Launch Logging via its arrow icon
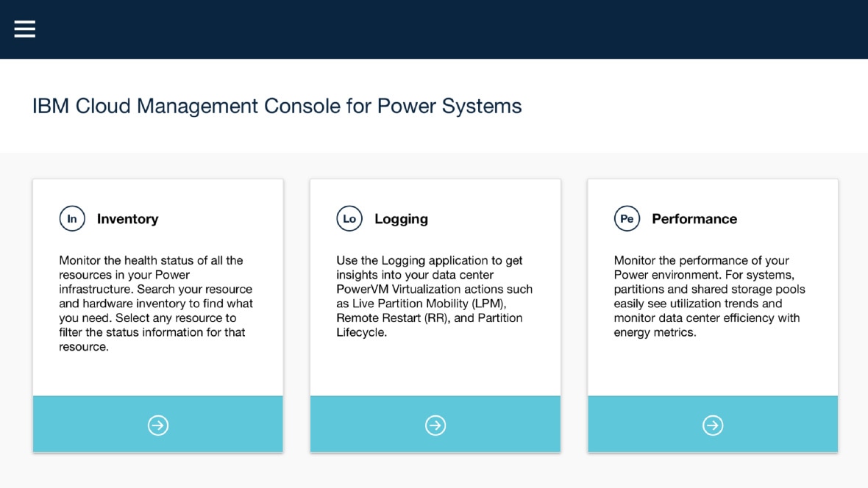Image resolution: width=868 pixels, height=488 pixels. [435, 426]
